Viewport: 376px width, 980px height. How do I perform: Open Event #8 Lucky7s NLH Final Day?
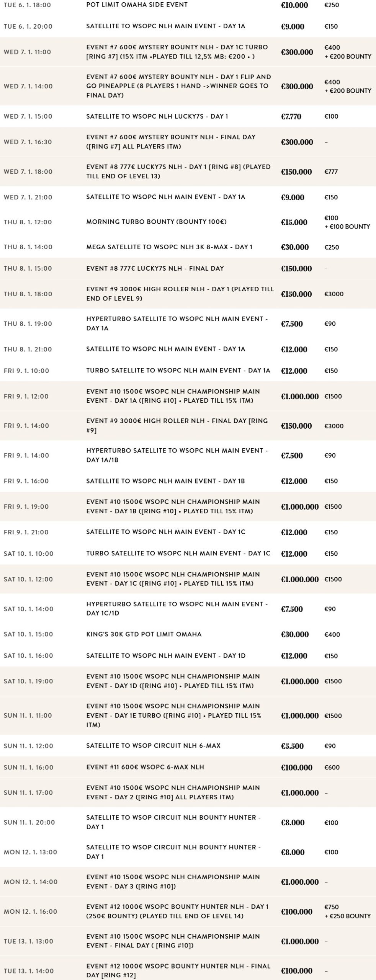coord(155,268)
